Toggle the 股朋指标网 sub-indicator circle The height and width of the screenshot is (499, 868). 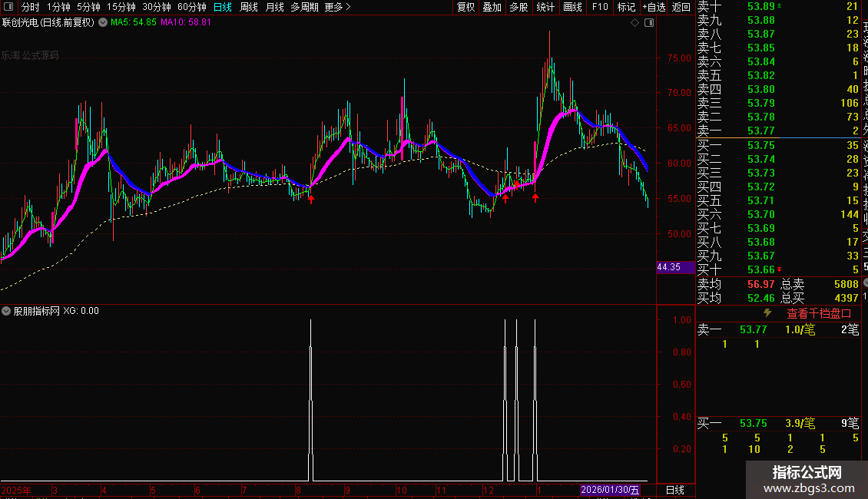click(6, 311)
